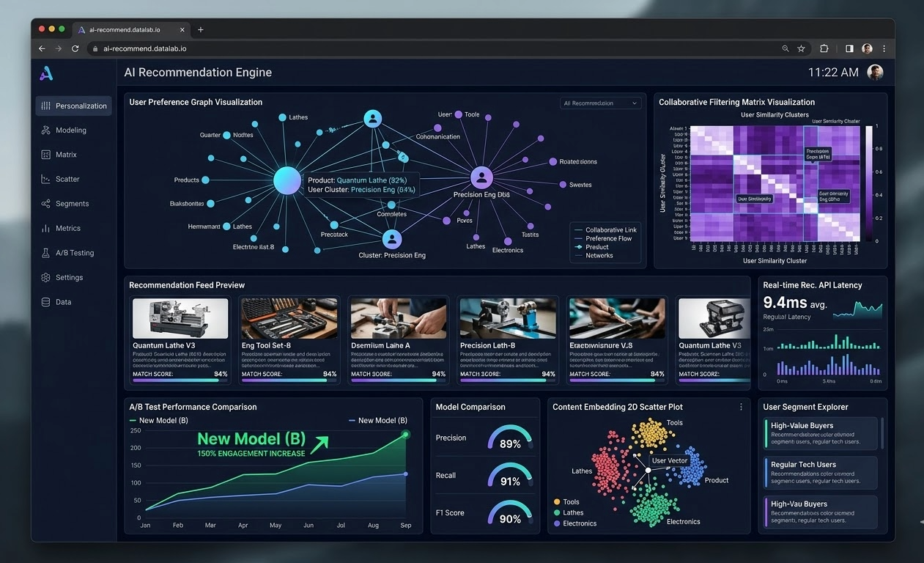The height and width of the screenshot is (563, 924).
Task: Open a new browser tab
Action: coord(201,29)
